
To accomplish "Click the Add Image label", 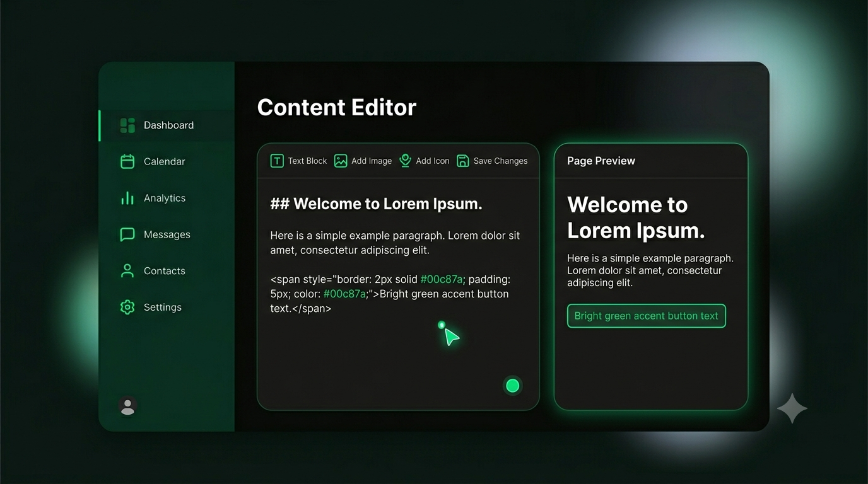I will point(372,161).
